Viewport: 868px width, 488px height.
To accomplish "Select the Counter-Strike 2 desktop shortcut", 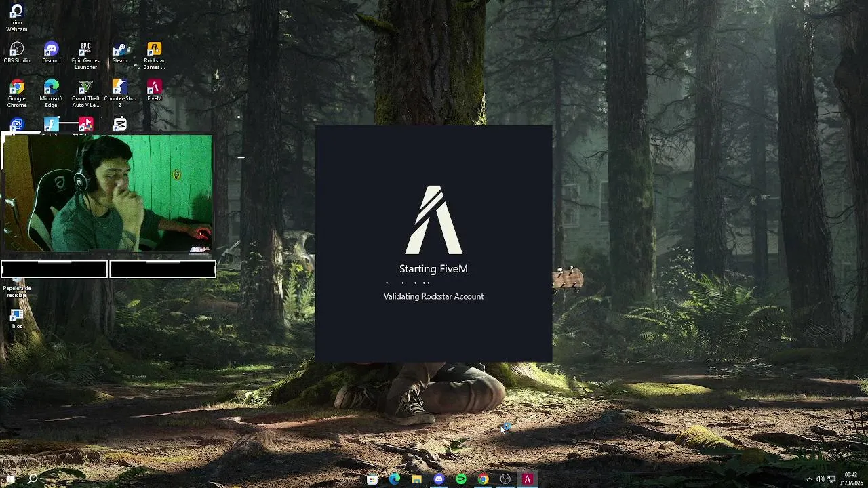I will (x=120, y=94).
